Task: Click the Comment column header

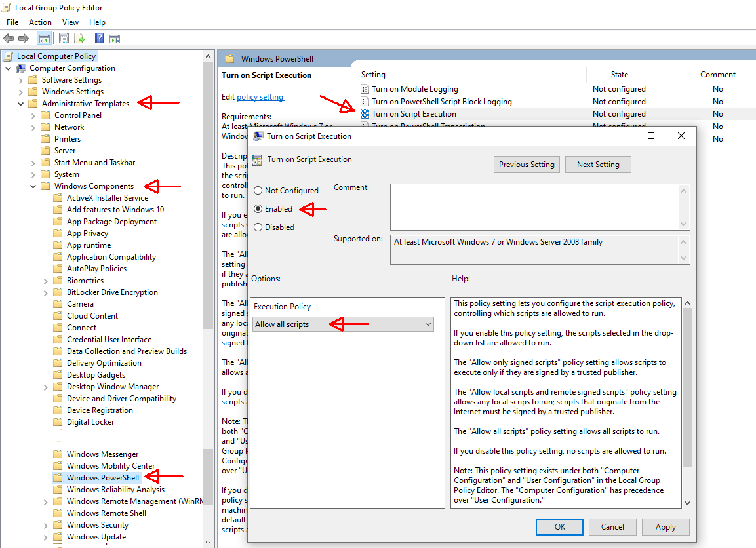Action: 717,75
